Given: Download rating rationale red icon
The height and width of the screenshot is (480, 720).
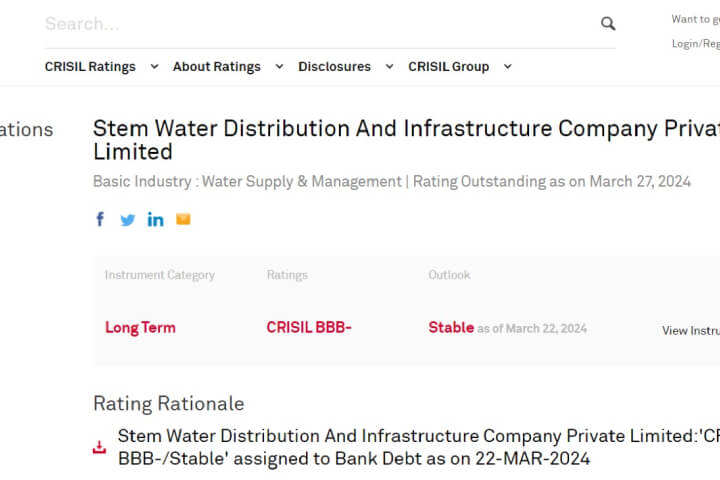Looking at the screenshot, I should tap(99, 447).
